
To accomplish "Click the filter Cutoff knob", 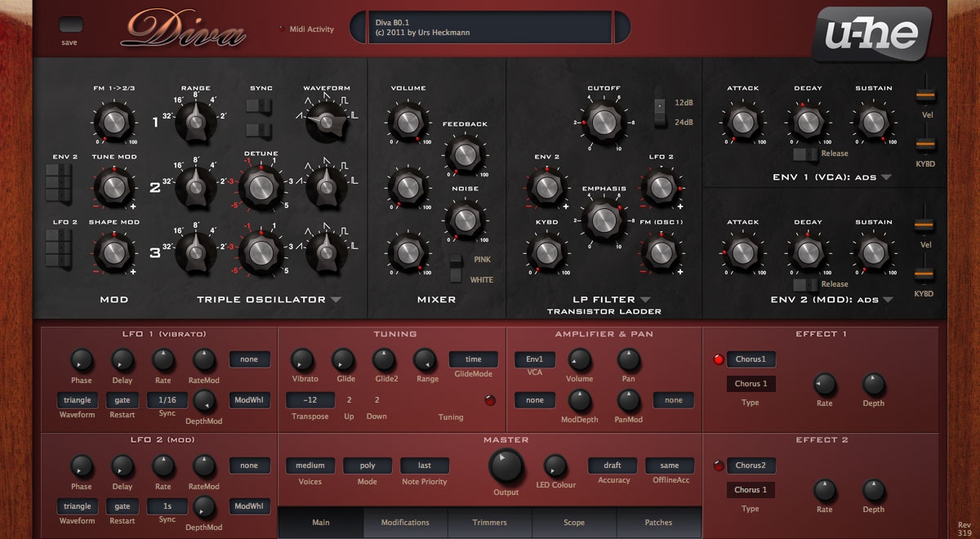I will [x=604, y=122].
